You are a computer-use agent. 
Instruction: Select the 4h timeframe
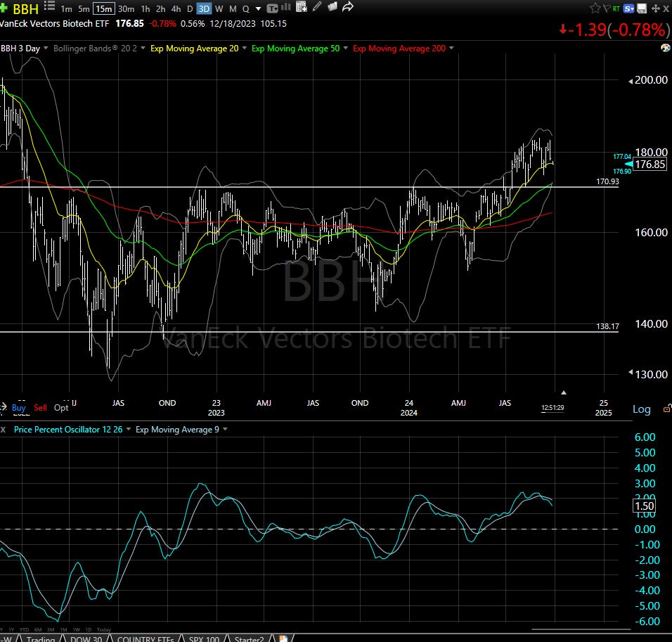click(176, 8)
